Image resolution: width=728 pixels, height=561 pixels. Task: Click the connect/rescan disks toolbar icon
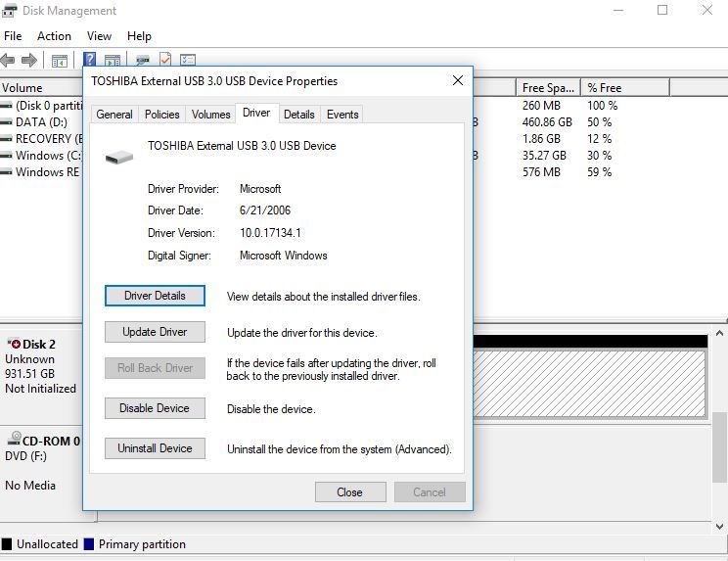143,60
